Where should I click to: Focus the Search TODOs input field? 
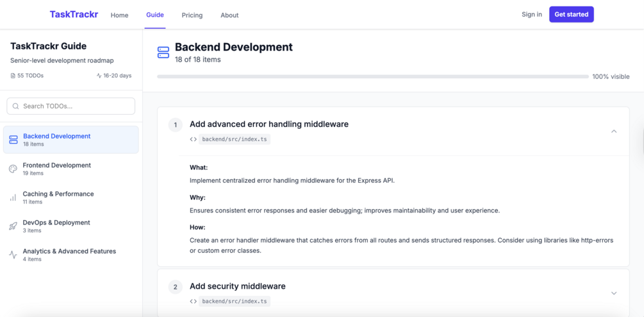click(x=71, y=106)
